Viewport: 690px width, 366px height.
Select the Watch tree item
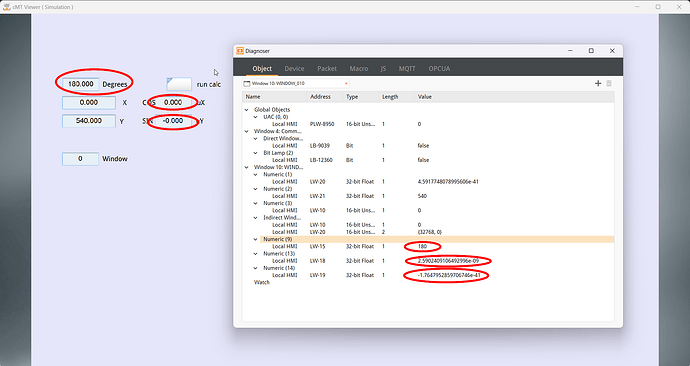click(262, 282)
